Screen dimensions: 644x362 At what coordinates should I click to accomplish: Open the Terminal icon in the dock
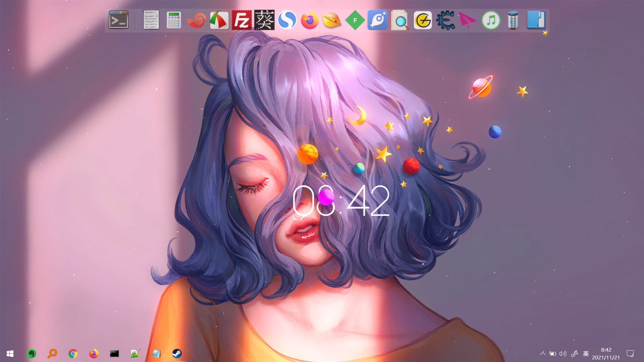118,20
